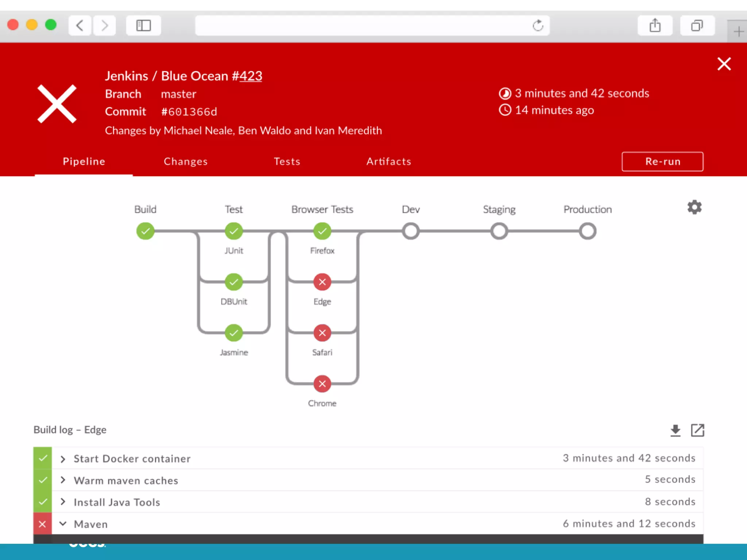
Task: Select the failed Chrome stage node
Action: [322, 384]
